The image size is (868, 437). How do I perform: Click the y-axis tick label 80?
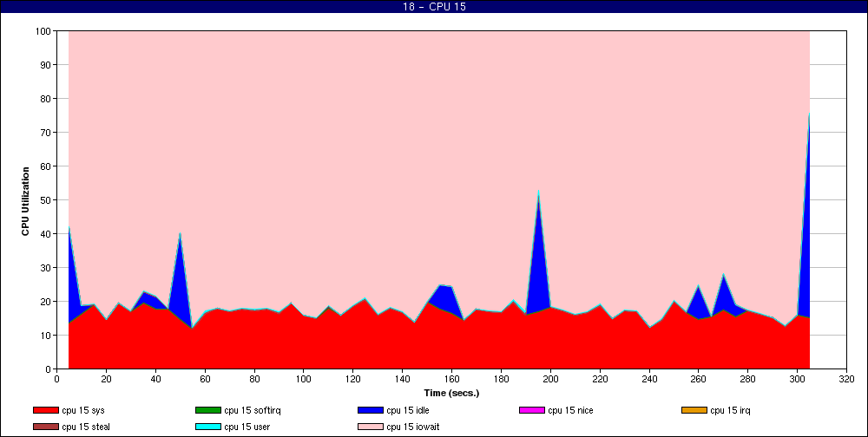[x=46, y=99]
